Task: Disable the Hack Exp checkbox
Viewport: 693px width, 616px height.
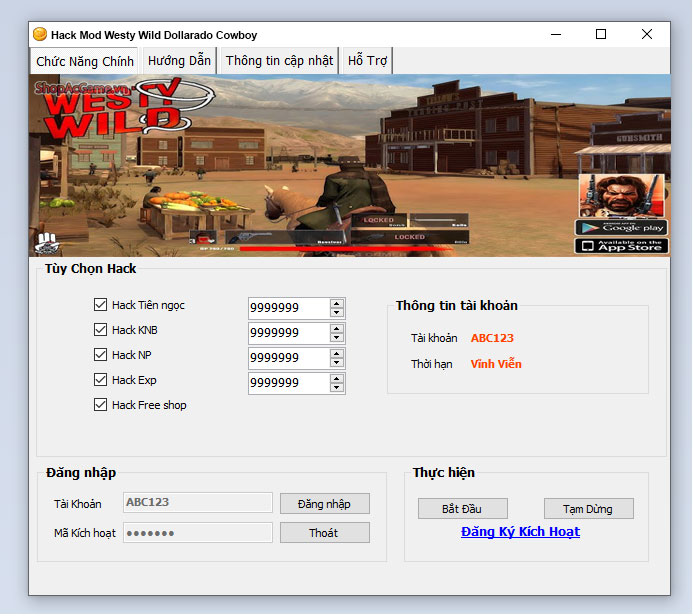Action: [100, 380]
